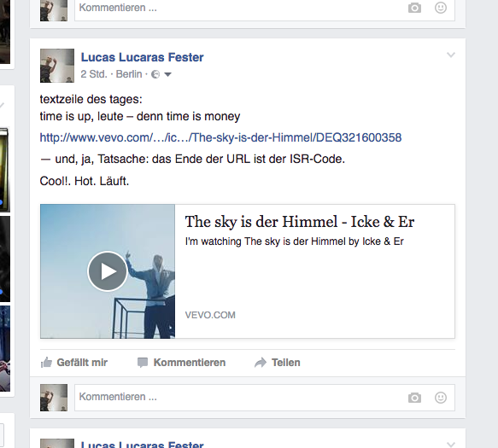This screenshot has height=448, width=498.
Task: Click the camera icon in the comment box above the Berlin post
Action: [414, 8]
